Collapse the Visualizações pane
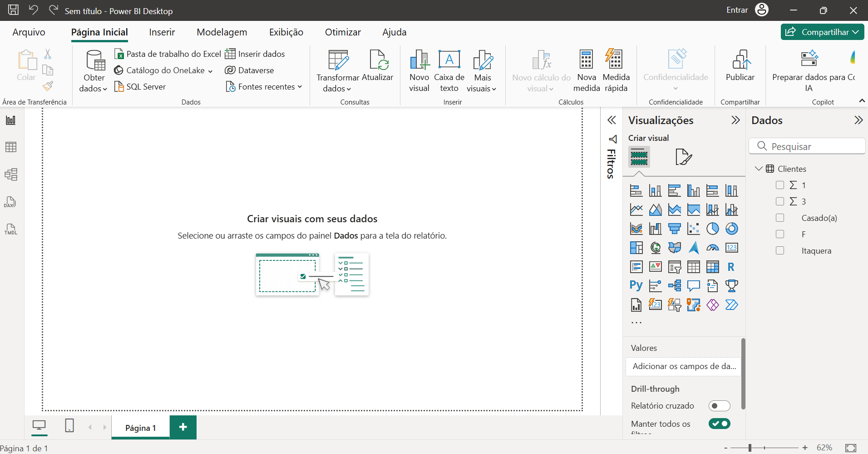The height and width of the screenshot is (454, 868). (735, 120)
